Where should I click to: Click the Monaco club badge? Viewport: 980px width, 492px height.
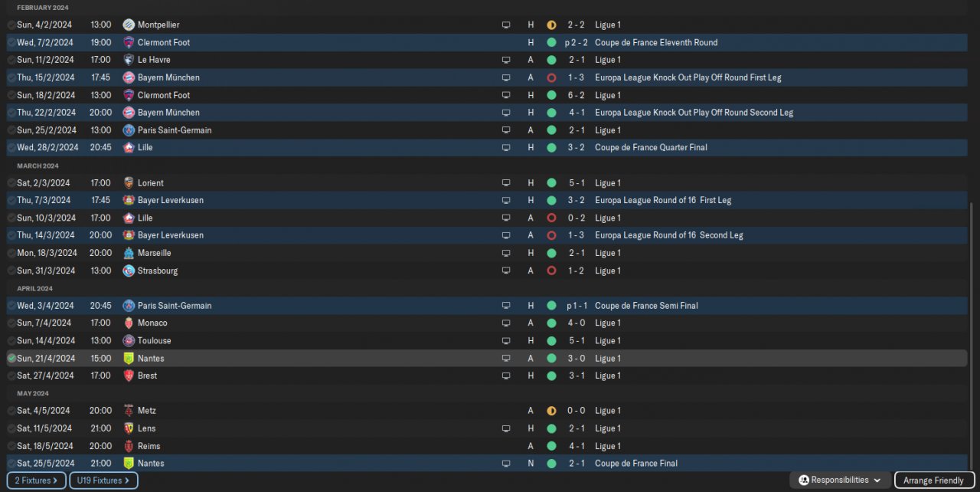click(129, 323)
